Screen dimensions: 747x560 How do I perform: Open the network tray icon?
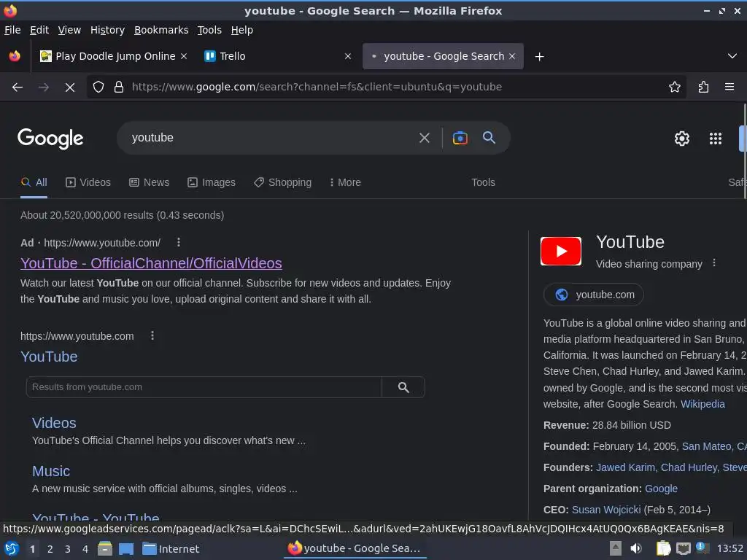pyautogui.click(x=683, y=548)
